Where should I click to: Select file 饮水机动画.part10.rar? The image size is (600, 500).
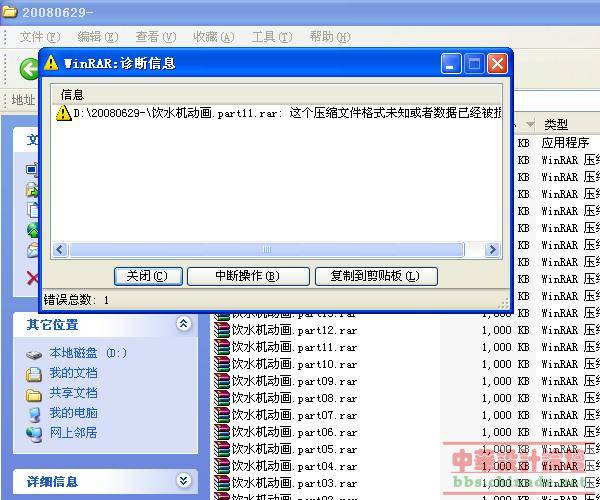click(x=295, y=364)
